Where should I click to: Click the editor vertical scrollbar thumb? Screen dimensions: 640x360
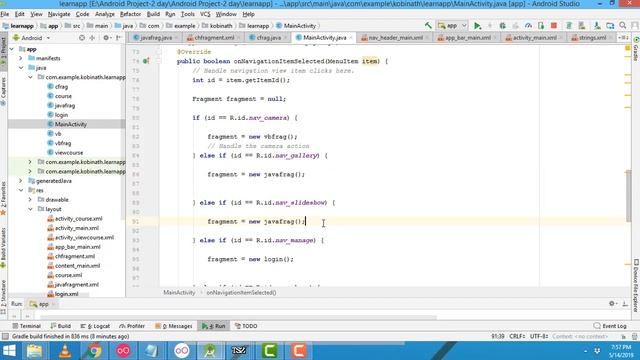point(628,196)
